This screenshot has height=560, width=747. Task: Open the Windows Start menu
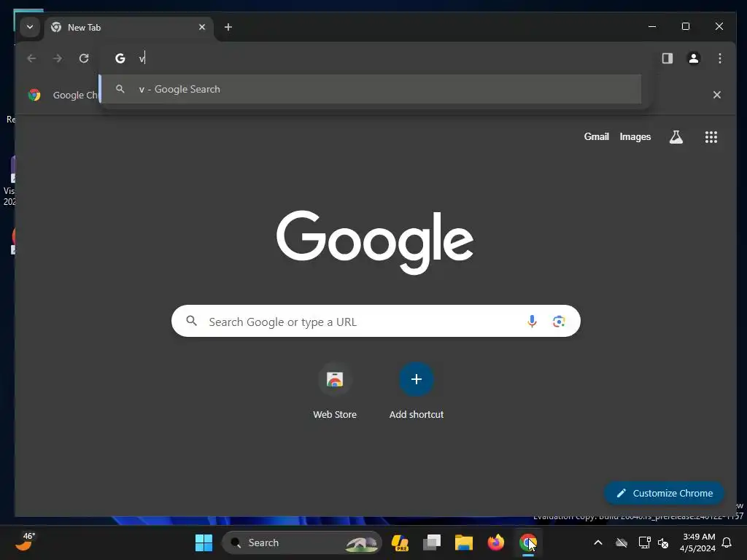pos(204,542)
